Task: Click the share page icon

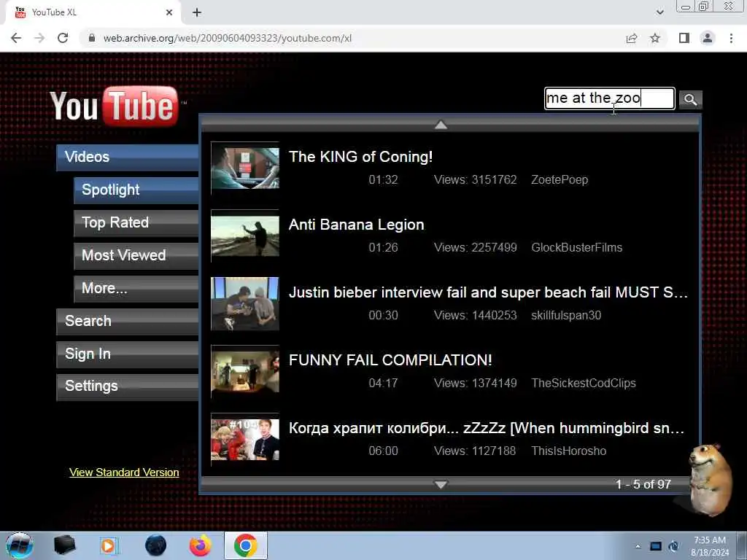Action: 632,38
